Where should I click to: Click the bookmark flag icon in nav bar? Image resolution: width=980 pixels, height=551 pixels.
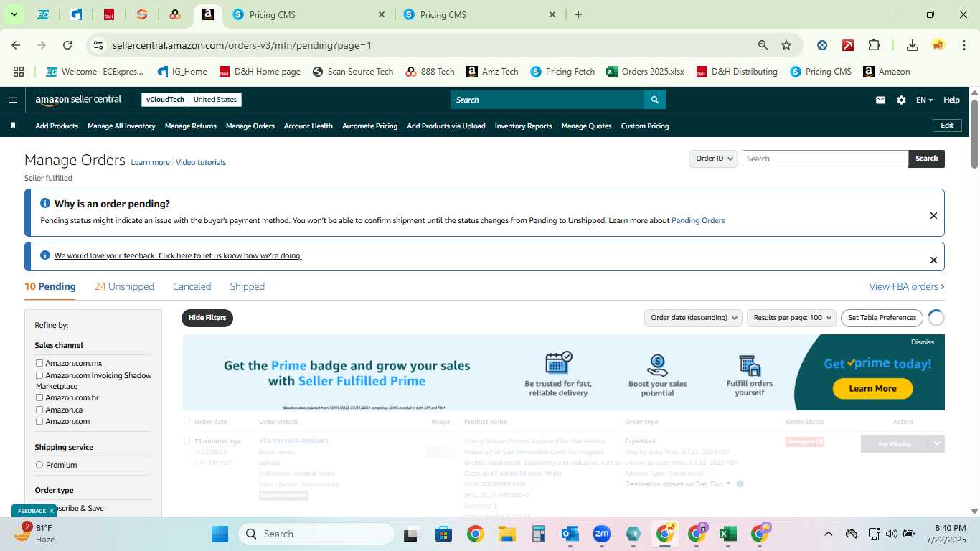tap(13, 126)
